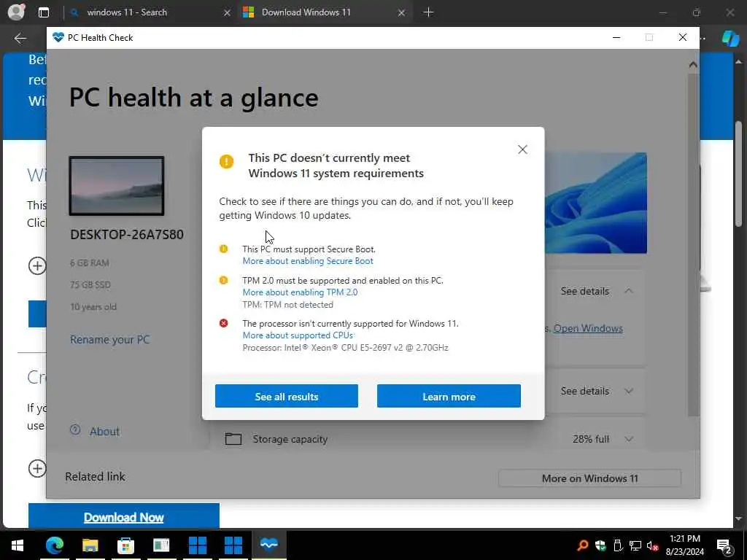Click the Storage capacity folder icon
Image resolution: width=747 pixels, height=560 pixels.
pos(233,438)
